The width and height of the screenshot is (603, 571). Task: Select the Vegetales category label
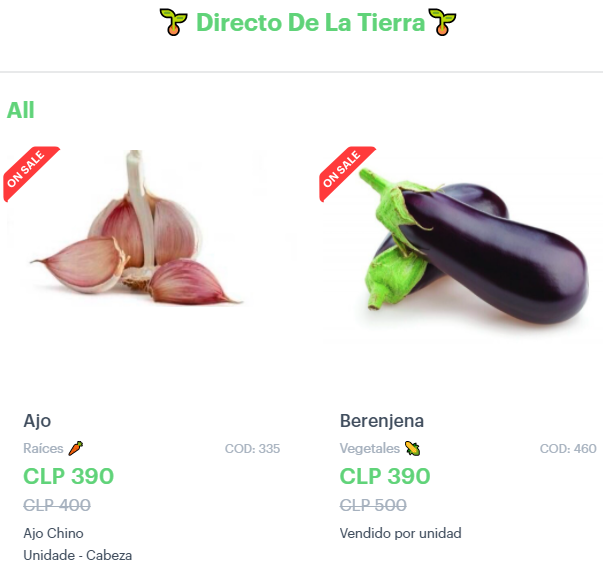[x=370, y=449]
